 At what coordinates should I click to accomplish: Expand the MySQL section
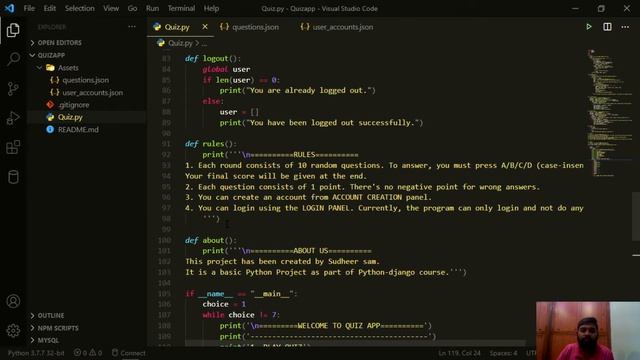[x=48, y=340]
